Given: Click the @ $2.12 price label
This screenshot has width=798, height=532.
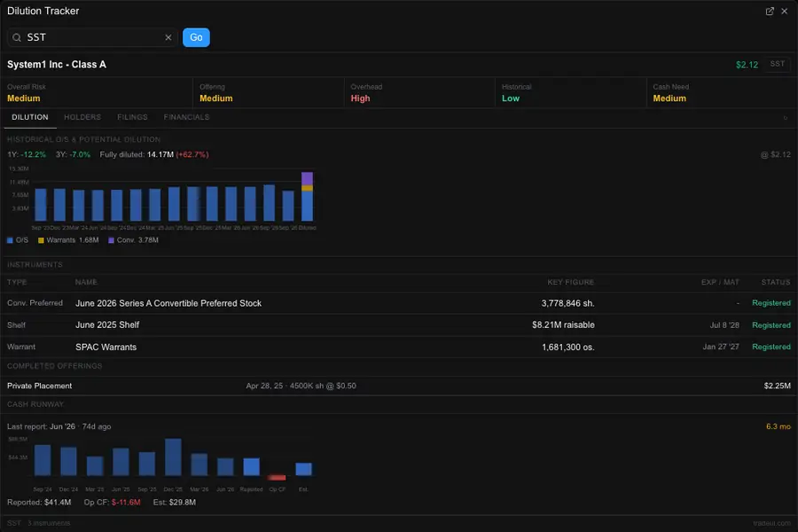Looking at the screenshot, I should (x=775, y=154).
